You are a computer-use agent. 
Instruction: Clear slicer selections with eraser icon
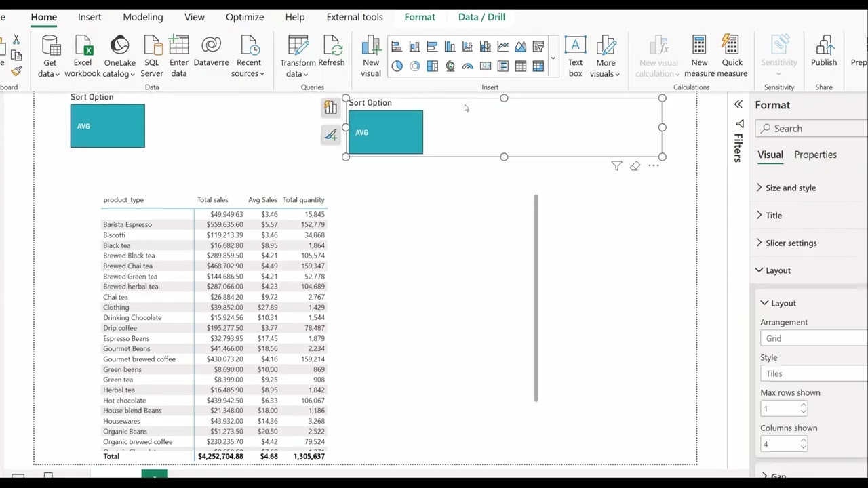(635, 166)
